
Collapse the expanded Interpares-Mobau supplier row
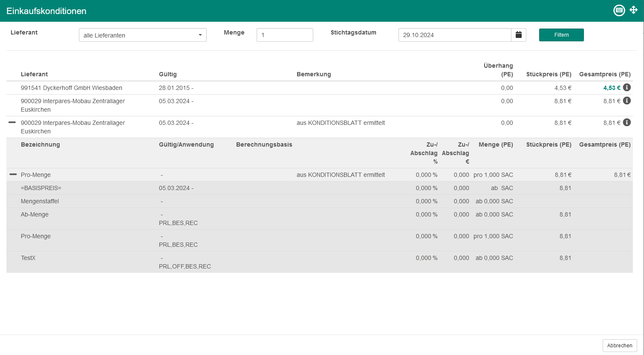(x=12, y=122)
